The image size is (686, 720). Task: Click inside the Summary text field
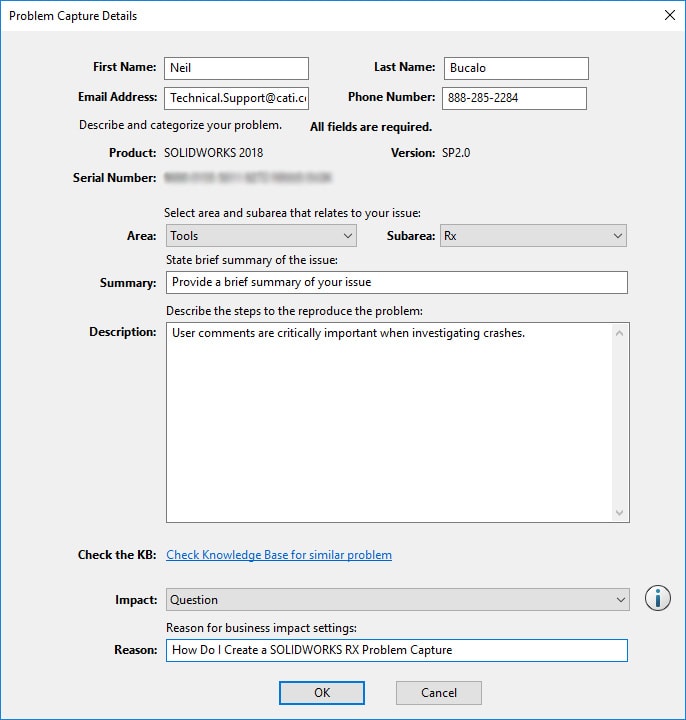pyautogui.click(x=396, y=282)
